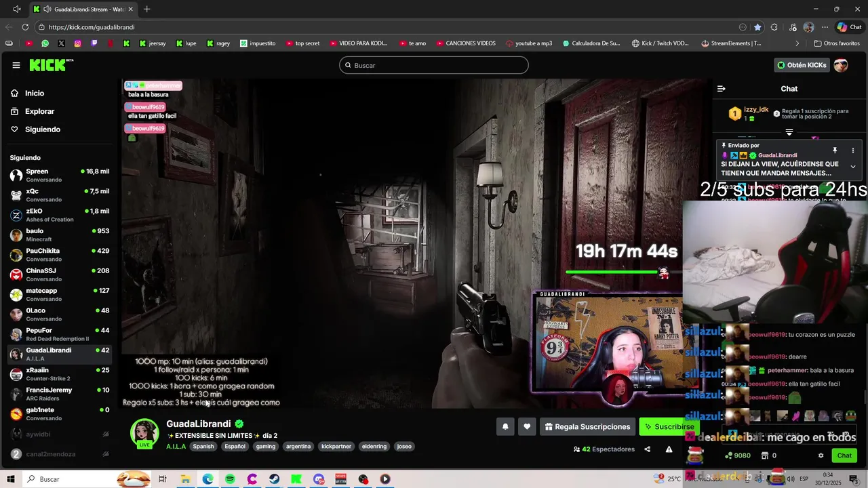Open the WhatsApp bookmark icon
This screenshot has width=868, height=488.
(x=45, y=43)
